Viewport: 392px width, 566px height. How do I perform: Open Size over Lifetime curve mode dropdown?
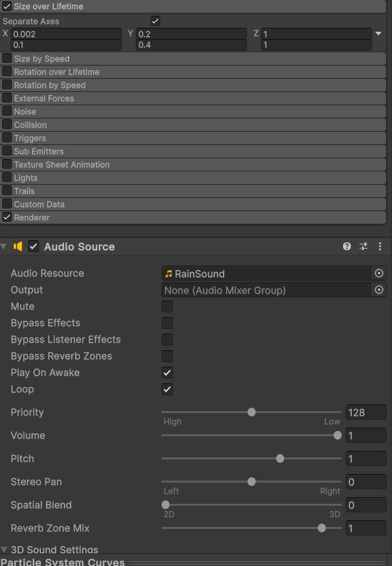tap(378, 34)
